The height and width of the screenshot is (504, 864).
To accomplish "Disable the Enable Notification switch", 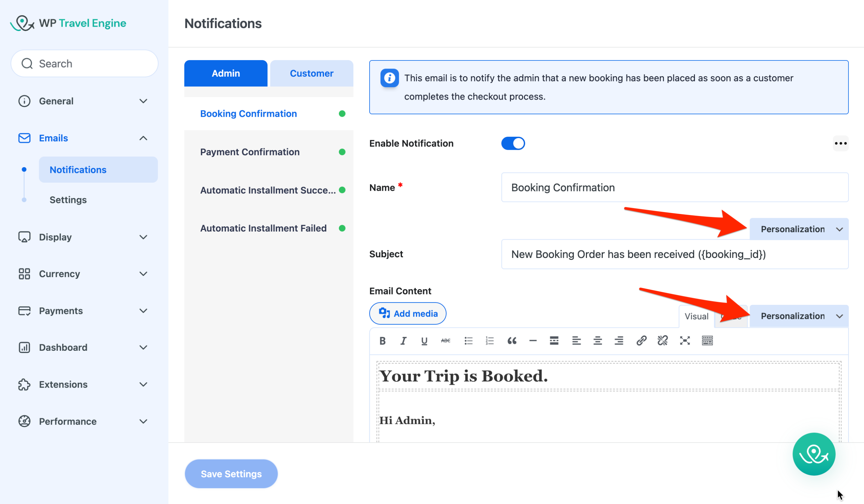I will [x=513, y=143].
